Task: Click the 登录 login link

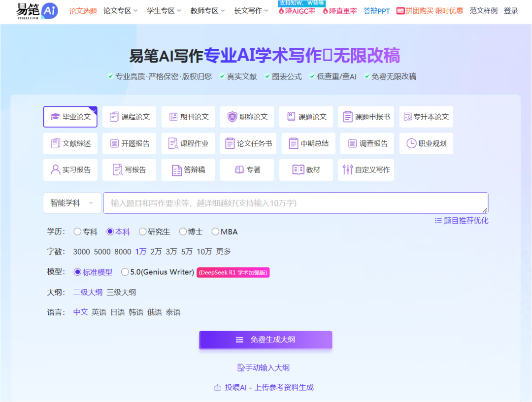Action: pyautogui.click(x=511, y=11)
